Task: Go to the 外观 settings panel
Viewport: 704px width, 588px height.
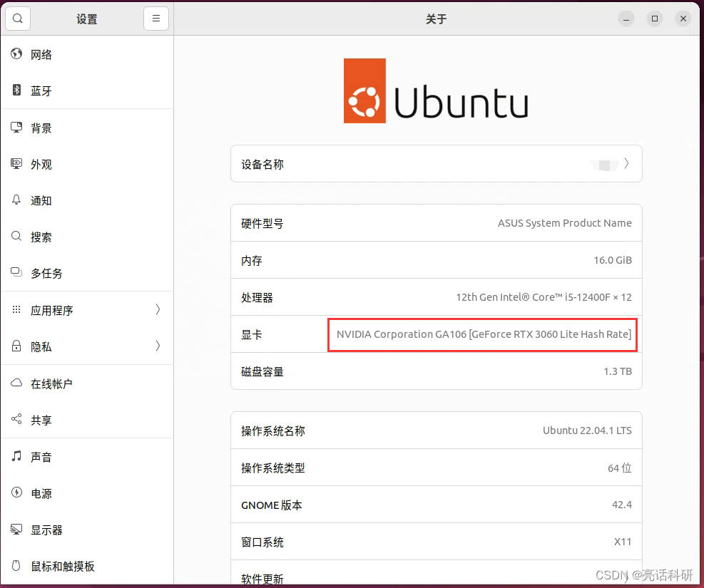Action: 87,164
